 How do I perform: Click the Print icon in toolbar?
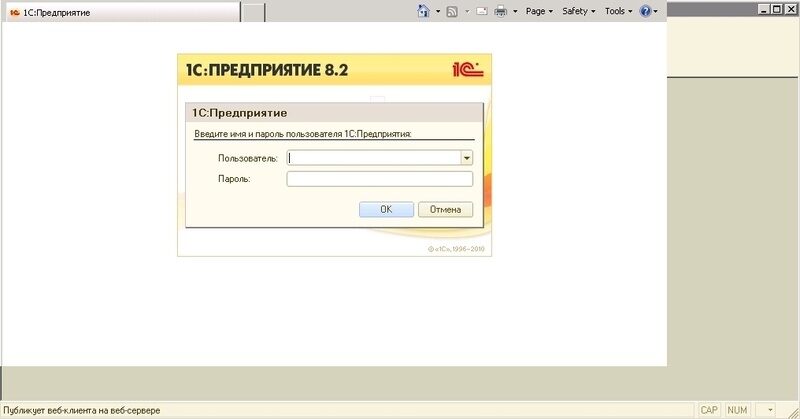501,11
